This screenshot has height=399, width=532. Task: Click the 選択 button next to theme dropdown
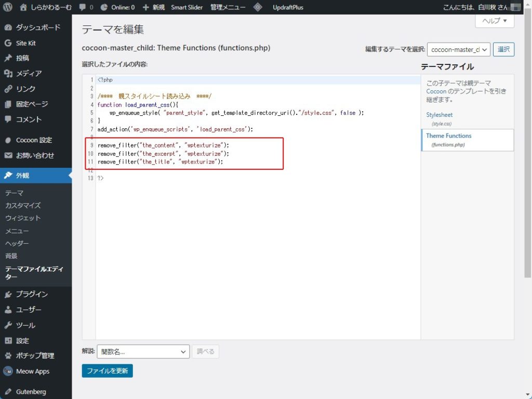[503, 49]
